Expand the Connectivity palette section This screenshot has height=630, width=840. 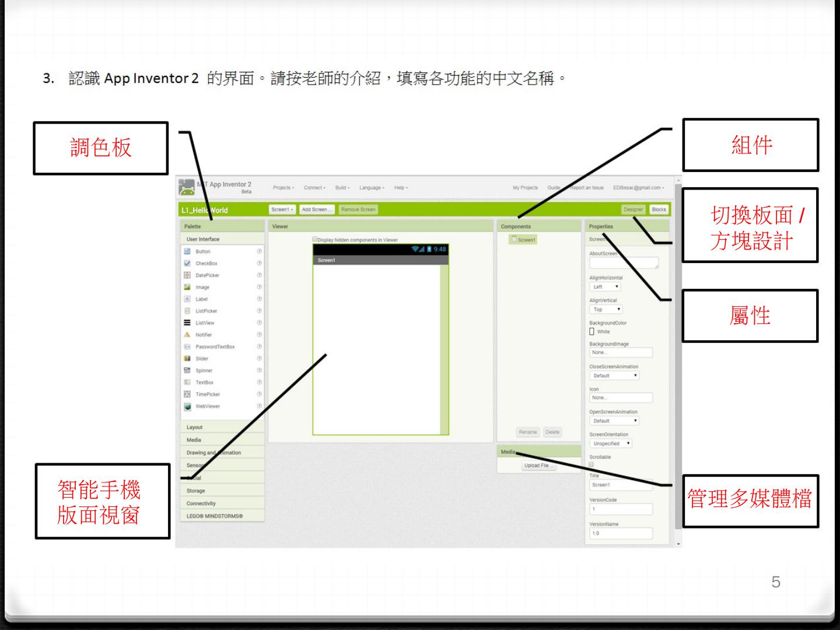(222, 503)
